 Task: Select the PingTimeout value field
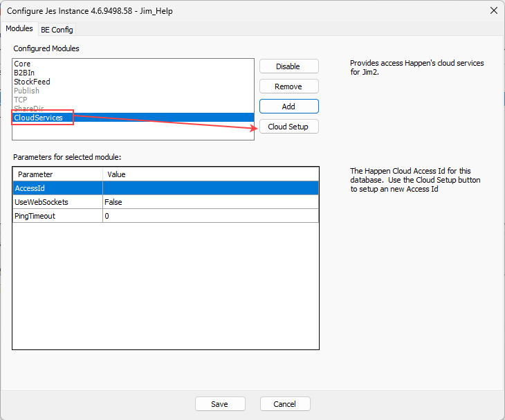[210, 216]
